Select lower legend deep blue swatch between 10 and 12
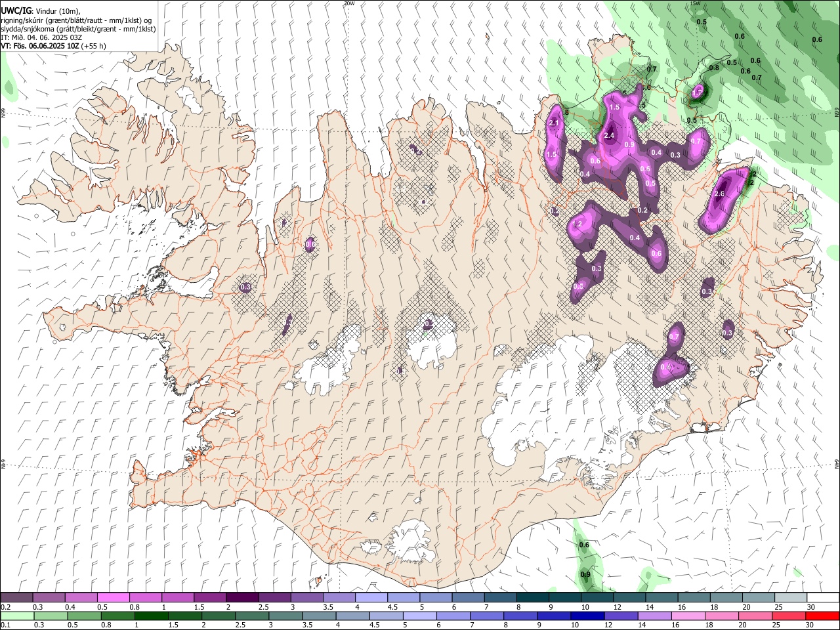 pos(587,616)
